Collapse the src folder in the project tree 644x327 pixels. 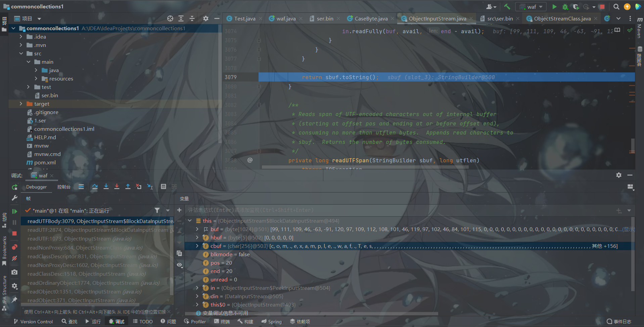click(x=21, y=54)
